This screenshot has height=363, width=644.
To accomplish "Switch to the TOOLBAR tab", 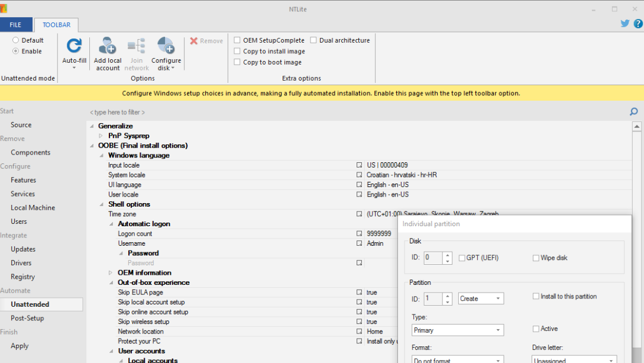I will (57, 25).
